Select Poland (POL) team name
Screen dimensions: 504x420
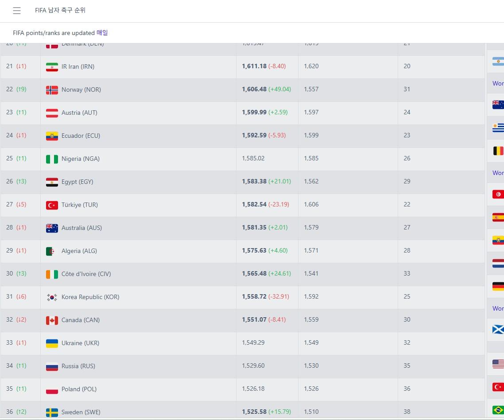pyautogui.click(x=79, y=389)
